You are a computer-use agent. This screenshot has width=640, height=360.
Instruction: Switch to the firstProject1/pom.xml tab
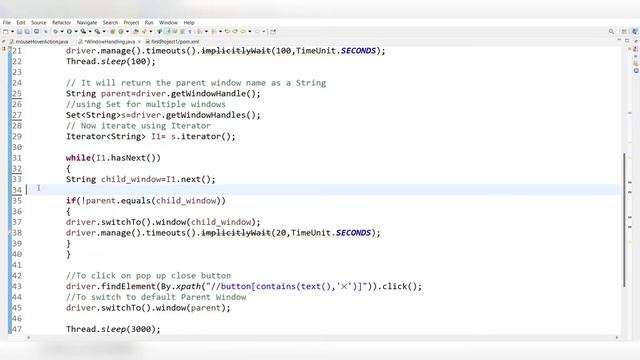tap(173, 42)
